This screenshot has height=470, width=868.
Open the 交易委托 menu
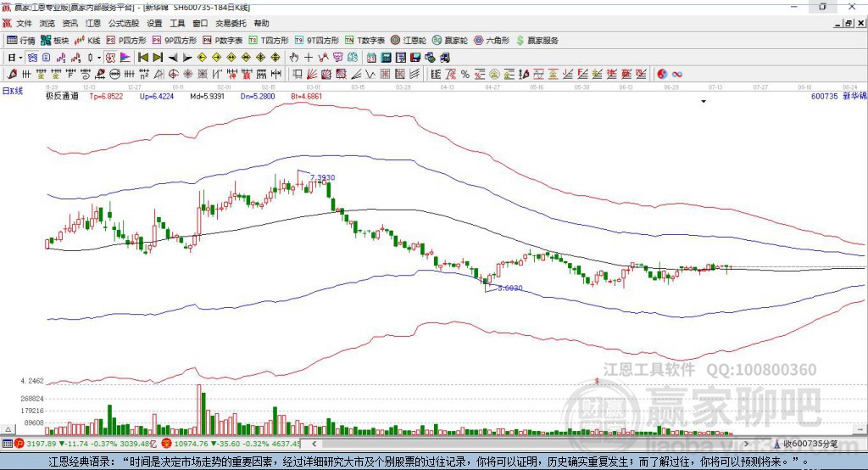231,23
